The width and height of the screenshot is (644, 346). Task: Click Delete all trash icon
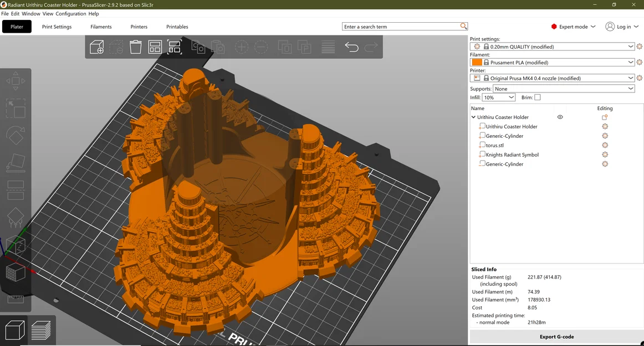click(136, 47)
